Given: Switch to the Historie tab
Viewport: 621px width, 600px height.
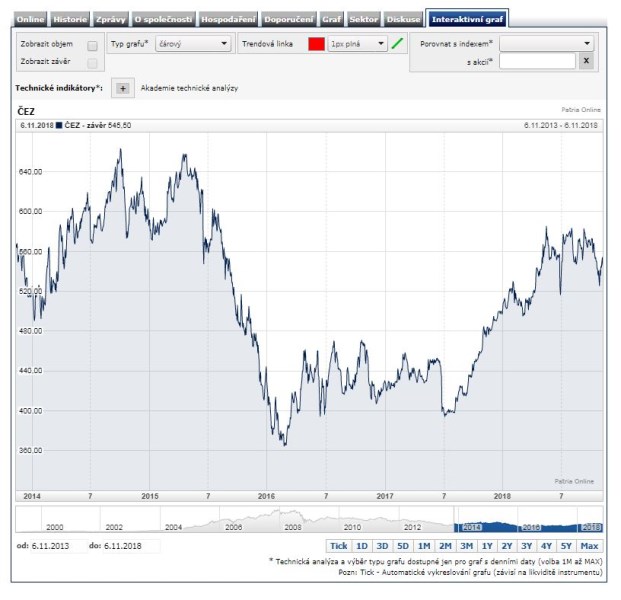Looking at the screenshot, I should point(69,19).
